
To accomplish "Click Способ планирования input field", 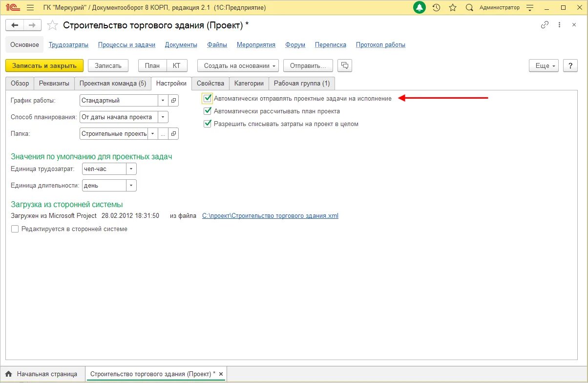I will pyautogui.click(x=119, y=117).
